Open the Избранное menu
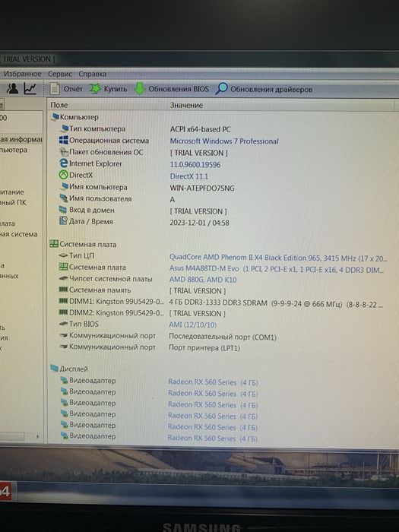The height and width of the screenshot is (532, 399). (x=22, y=74)
